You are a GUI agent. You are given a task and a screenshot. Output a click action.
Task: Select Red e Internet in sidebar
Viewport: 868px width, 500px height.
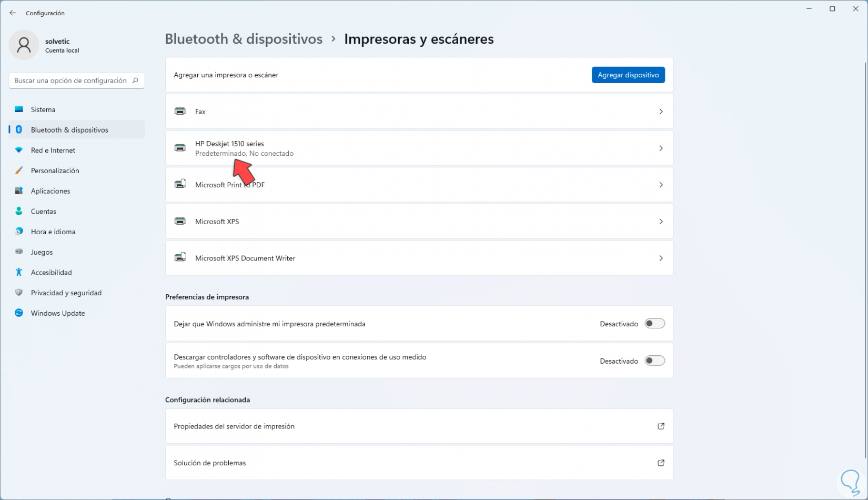click(53, 151)
